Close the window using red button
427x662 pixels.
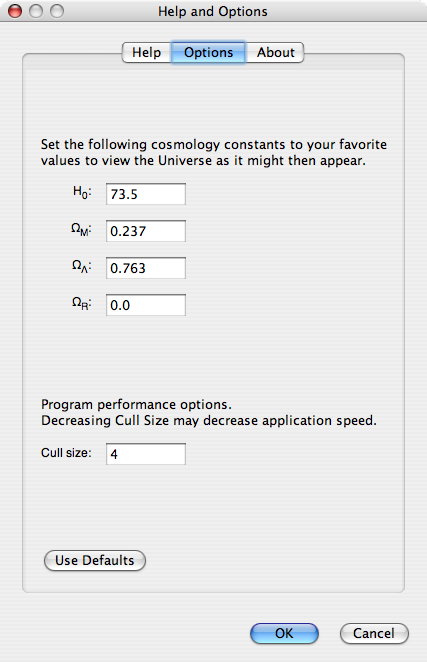[x=15, y=11]
